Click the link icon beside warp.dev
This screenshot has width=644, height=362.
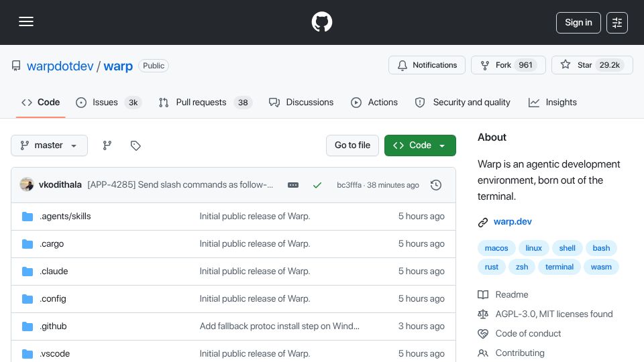click(483, 222)
